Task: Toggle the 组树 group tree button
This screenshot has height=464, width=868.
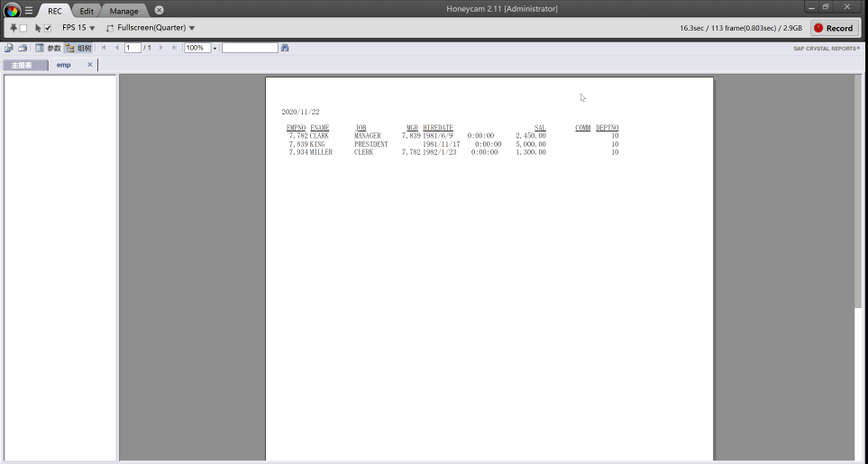Action: pyautogui.click(x=78, y=48)
